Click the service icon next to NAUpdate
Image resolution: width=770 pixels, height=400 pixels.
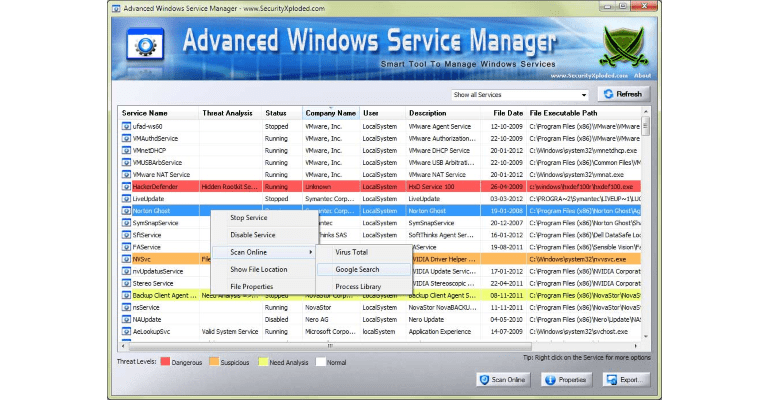pos(125,319)
